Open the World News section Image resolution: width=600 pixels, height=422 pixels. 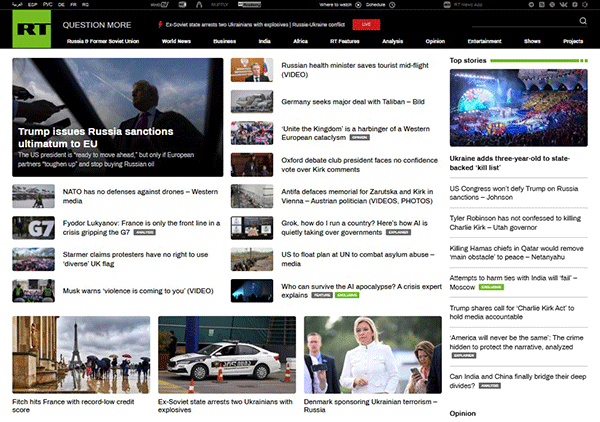coord(176,41)
